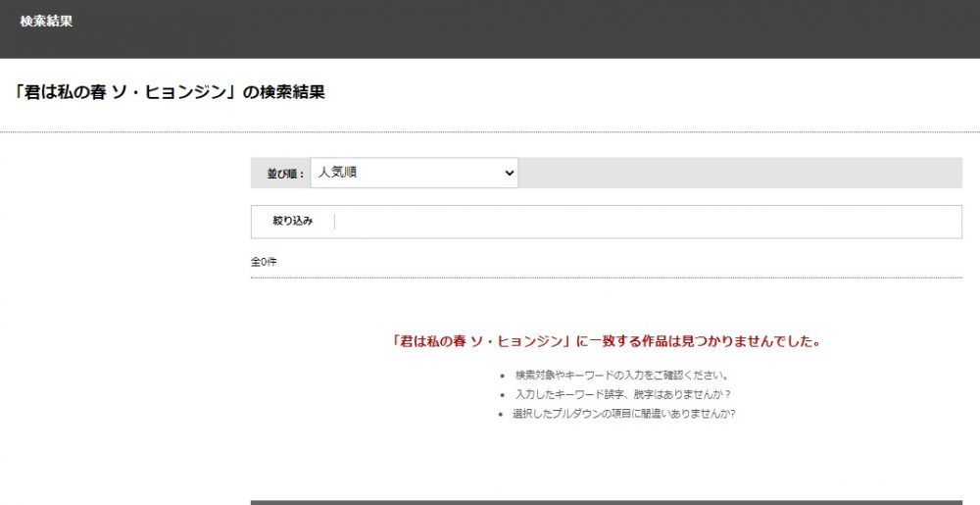This screenshot has width=980, height=505.
Task: Click the 全0件 result count text
Action: [x=263, y=262]
